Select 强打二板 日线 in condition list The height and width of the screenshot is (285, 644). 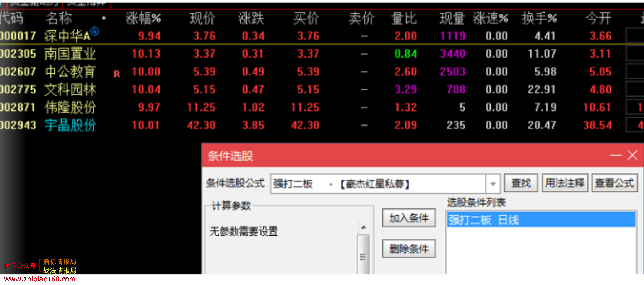click(x=541, y=220)
